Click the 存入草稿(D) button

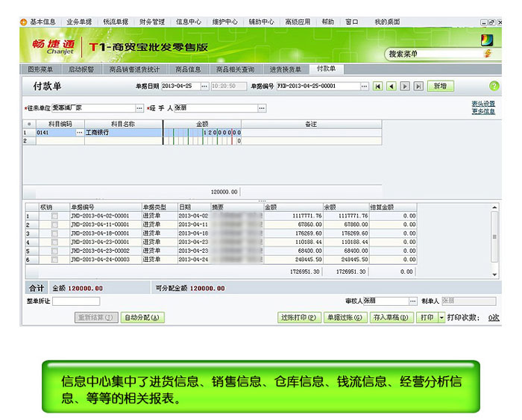(x=391, y=317)
